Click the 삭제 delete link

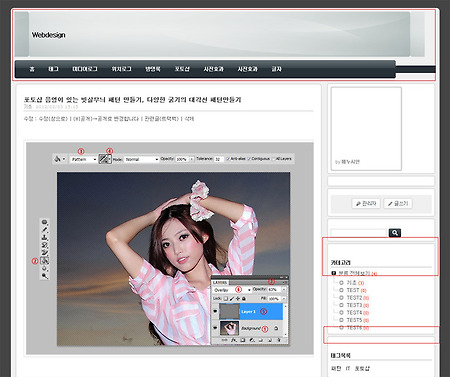point(189,119)
